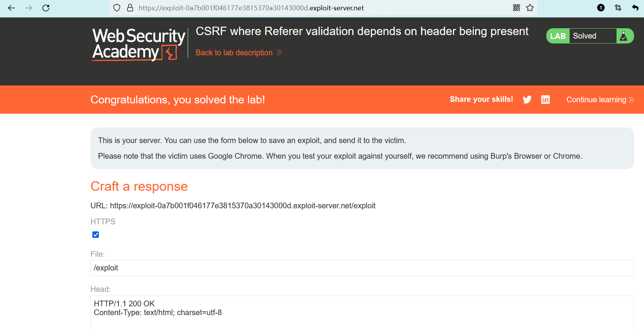Screen dimensions: 644x330
Task: Click the browser back arrow
Action: [11, 8]
